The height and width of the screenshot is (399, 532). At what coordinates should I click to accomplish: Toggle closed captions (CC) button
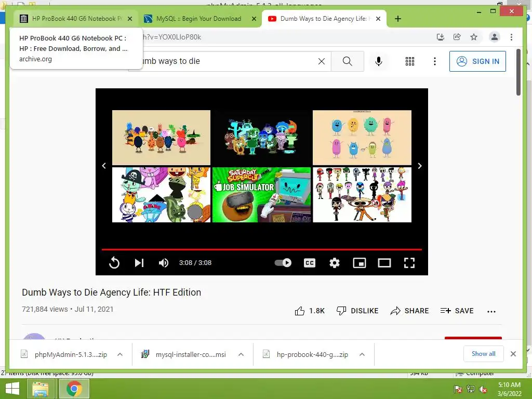point(310,263)
